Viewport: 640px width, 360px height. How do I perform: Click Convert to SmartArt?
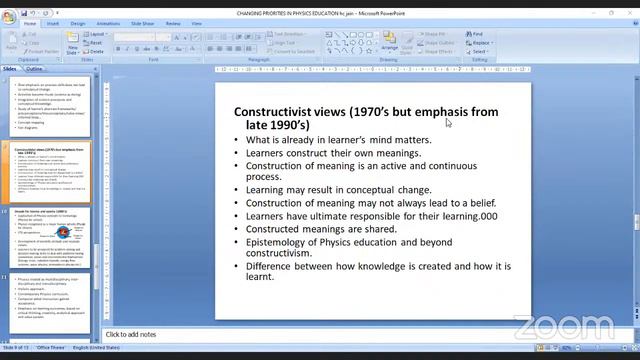(x=291, y=51)
